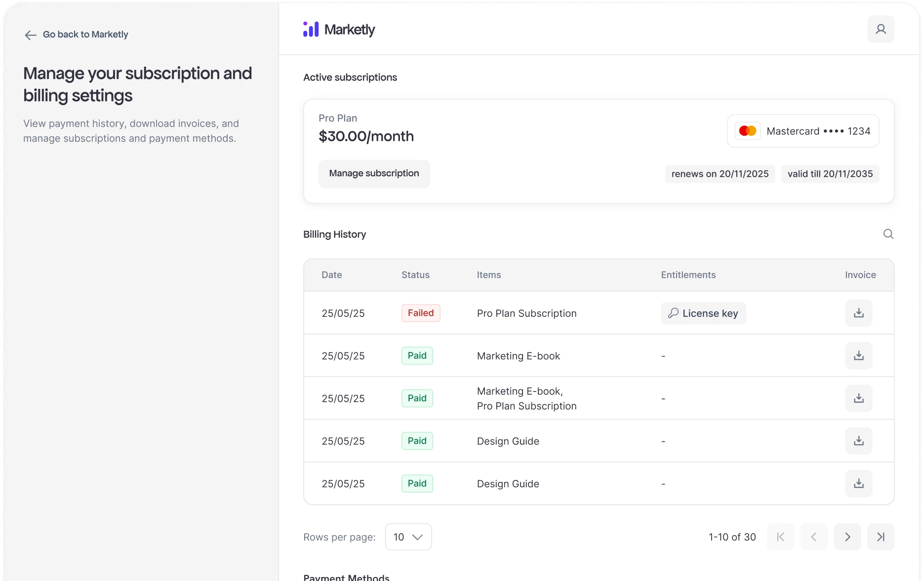924x581 pixels.
Task: Download invoice for failed Pro Plan Subscription
Action: (858, 313)
